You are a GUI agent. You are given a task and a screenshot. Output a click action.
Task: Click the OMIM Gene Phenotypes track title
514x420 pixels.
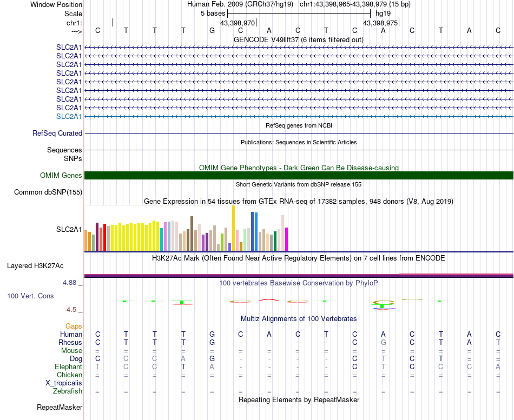pos(299,168)
